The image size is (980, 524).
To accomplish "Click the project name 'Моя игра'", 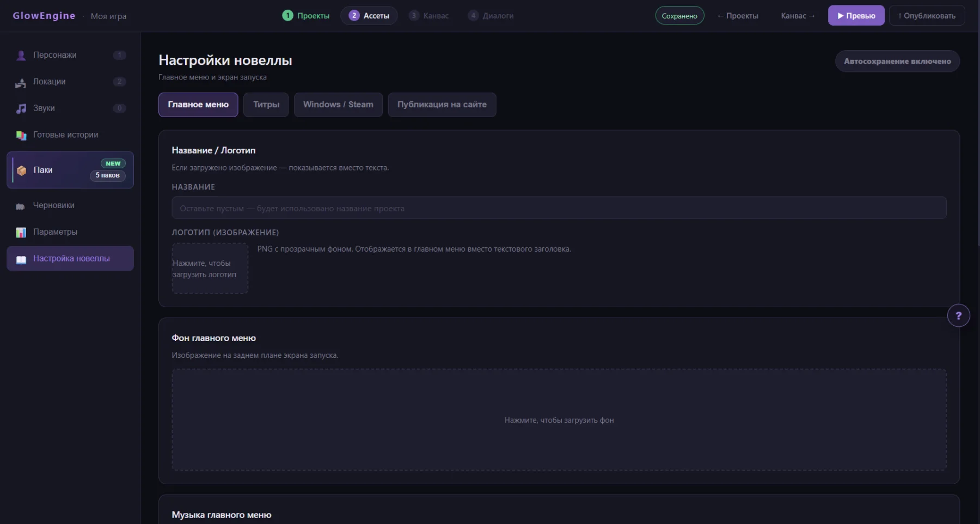I will tap(108, 16).
